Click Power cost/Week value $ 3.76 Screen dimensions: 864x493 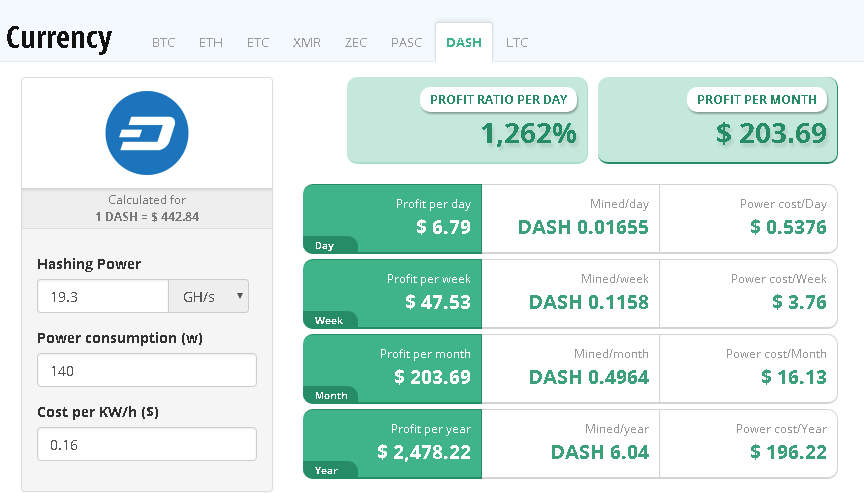pyautogui.click(x=800, y=302)
